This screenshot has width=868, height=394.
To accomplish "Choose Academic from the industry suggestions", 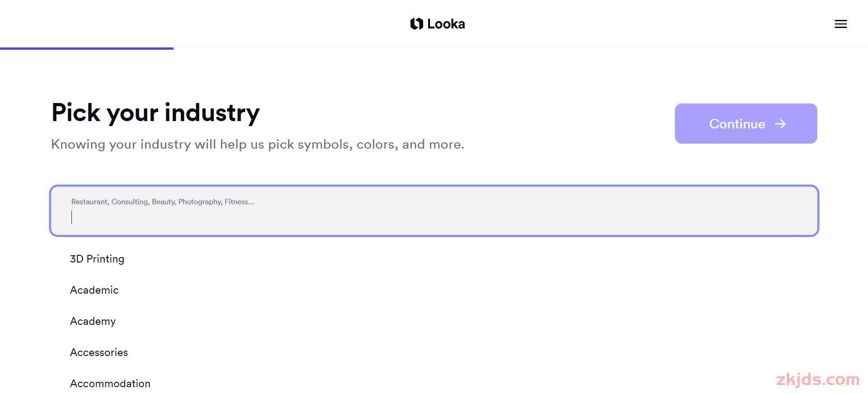I will 94,290.
